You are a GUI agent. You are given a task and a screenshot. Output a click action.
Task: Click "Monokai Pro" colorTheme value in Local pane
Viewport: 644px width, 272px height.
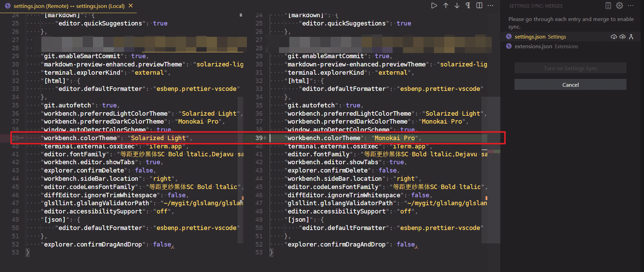[x=395, y=138]
